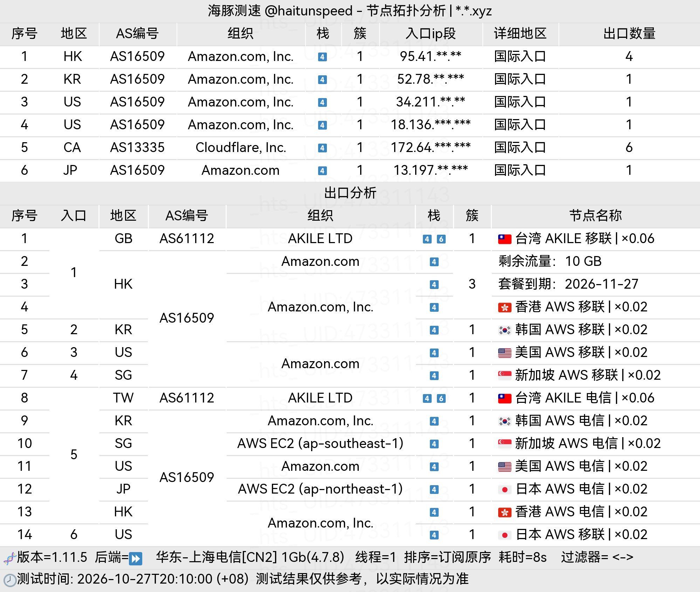This screenshot has width=700, height=592.
Task: Click the 耗时=8s footer entry
Action: click(x=522, y=557)
